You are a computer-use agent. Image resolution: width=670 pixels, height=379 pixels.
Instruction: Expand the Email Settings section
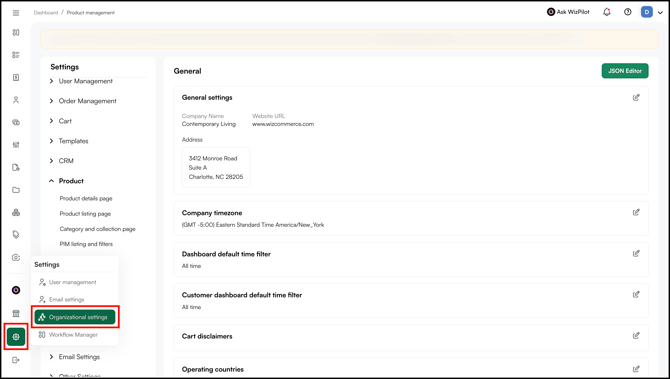click(x=75, y=357)
